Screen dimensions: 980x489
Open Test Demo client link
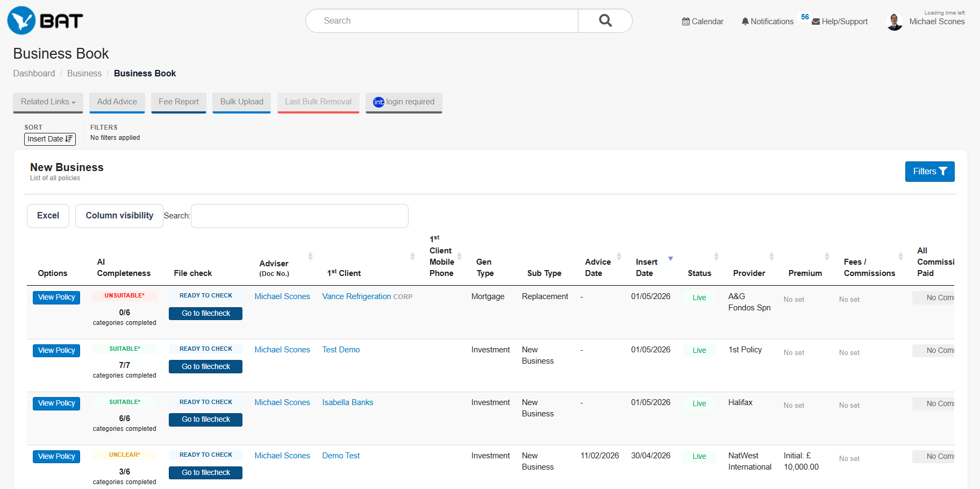click(341, 350)
